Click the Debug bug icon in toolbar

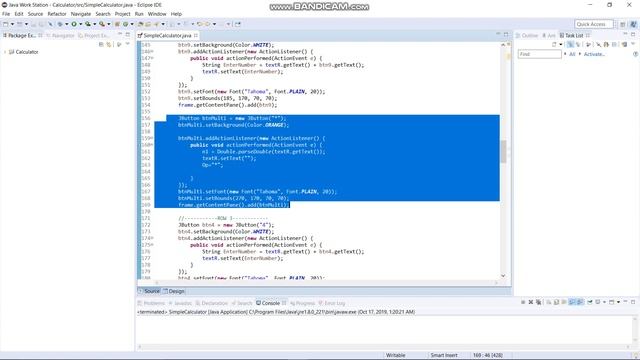pos(60,24)
